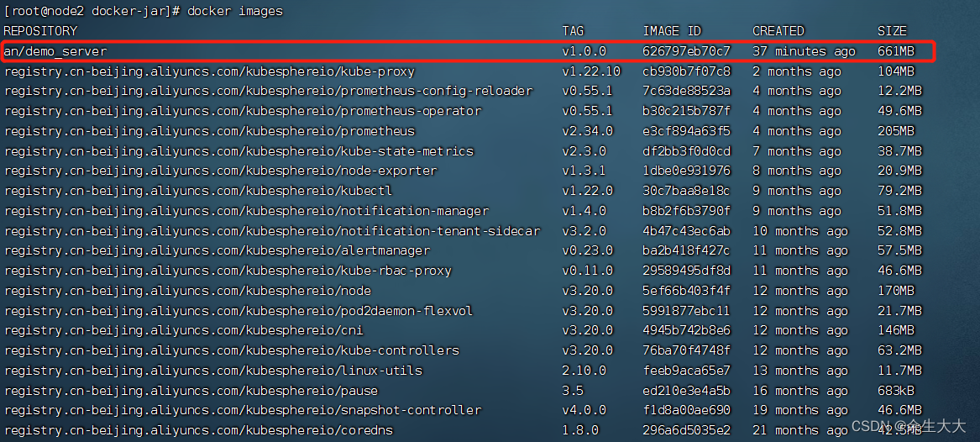980x442 pixels.
Task: Click tag 2.10.0
Action: click(x=584, y=370)
